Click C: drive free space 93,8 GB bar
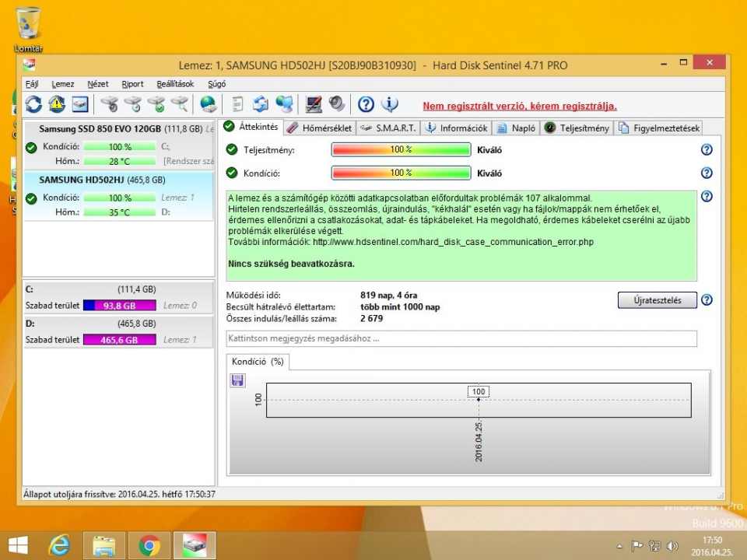Viewport: 747px width, 560px height. [x=120, y=306]
